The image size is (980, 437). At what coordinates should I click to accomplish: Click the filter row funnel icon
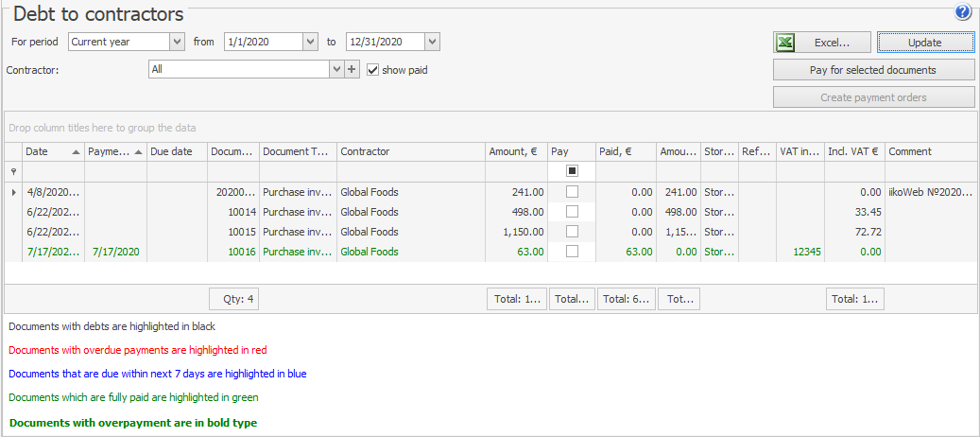13,171
